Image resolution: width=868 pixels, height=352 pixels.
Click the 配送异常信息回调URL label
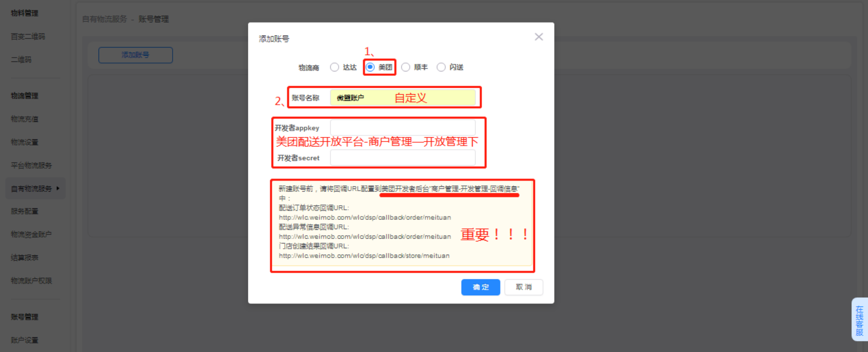click(x=314, y=227)
